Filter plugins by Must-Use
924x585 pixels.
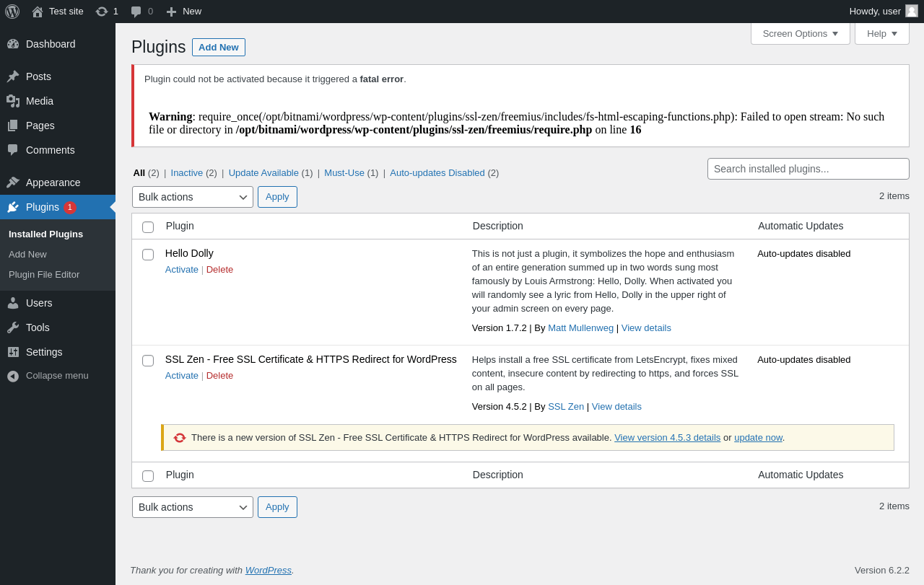344,173
